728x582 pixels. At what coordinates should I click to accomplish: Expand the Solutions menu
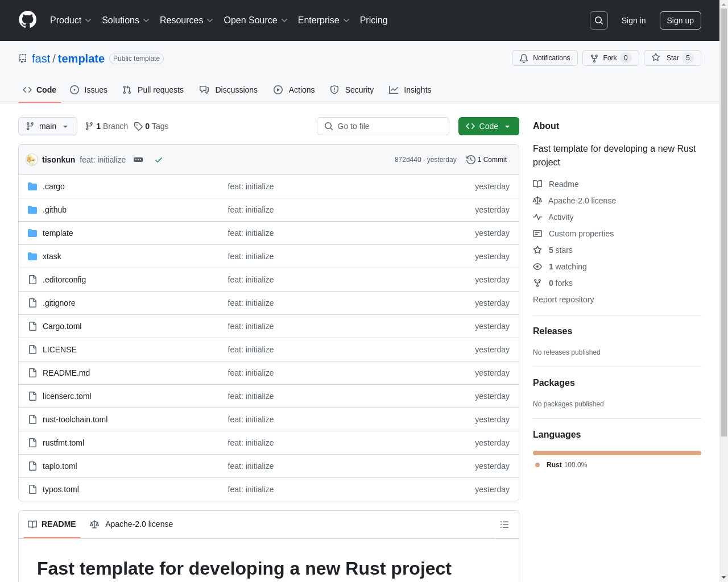pos(126,20)
